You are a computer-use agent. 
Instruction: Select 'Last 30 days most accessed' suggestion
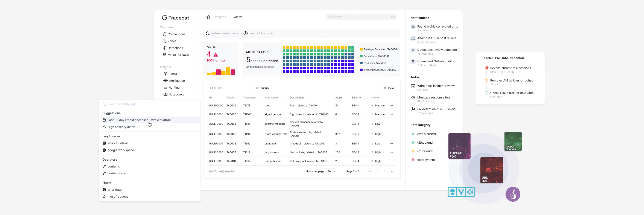(x=139, y=120)
